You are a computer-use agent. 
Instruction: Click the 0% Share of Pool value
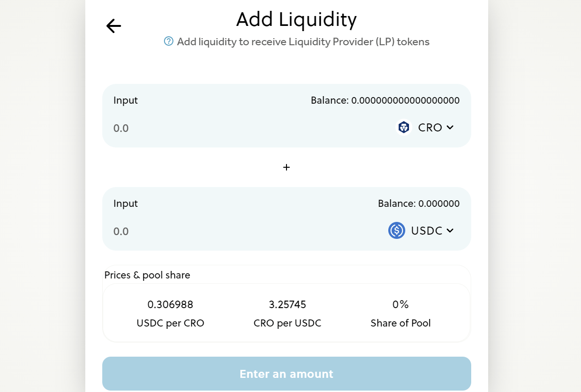pyautogui.click(x=401, y=304)
